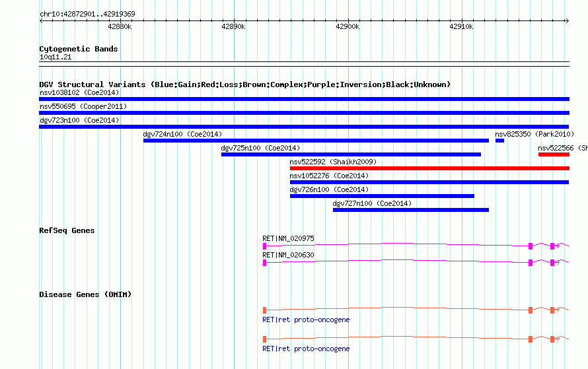The image size is (588, 369).
Task: Click the RET|NM_020630 transcript label
Action: pyautogui.click(x=288, y=255)
